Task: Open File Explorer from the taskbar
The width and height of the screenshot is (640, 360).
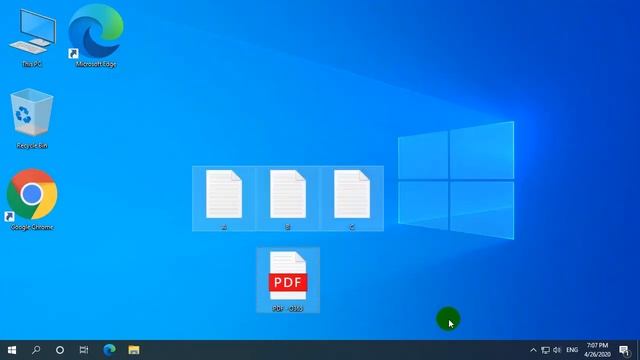Action: point(133,350)
